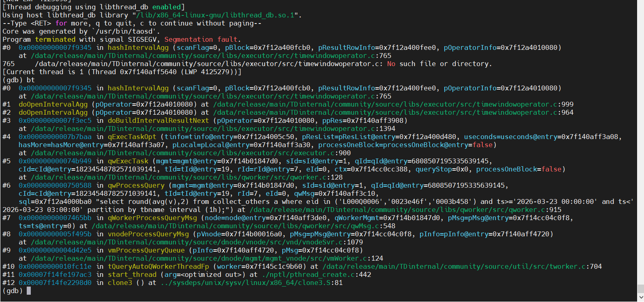Click the qworker.c:128 file path
Screen dimensions: 644x302
pyautogui.click(x=186, y=177)
